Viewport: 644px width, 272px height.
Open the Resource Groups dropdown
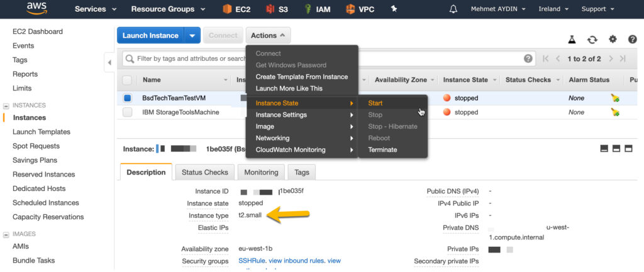(x=169, y=9)
